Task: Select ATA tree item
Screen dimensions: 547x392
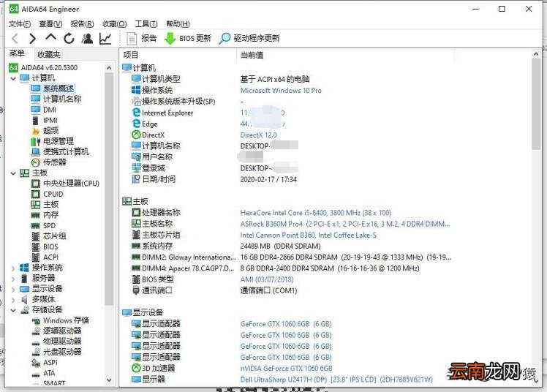Action: click(43, 373)
